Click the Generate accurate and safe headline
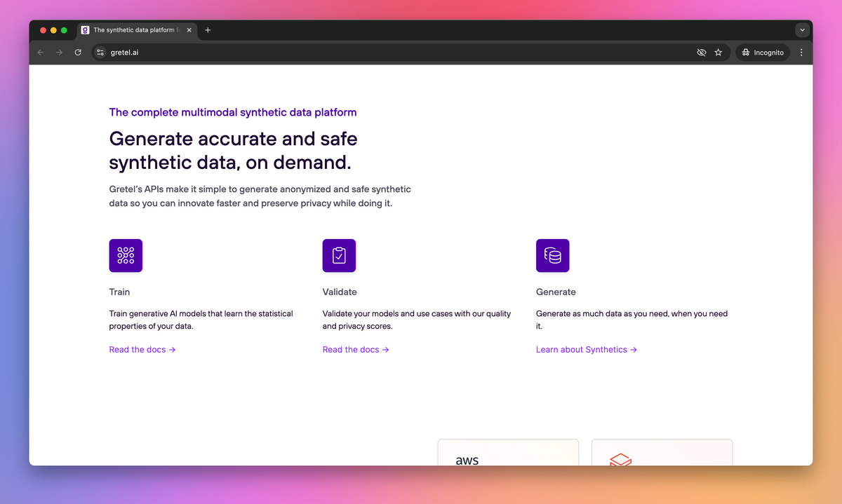 [x=233, y=150]
